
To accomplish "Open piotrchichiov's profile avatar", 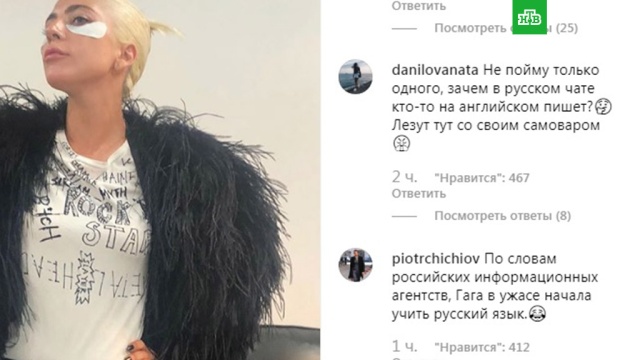I will (356, 265).
